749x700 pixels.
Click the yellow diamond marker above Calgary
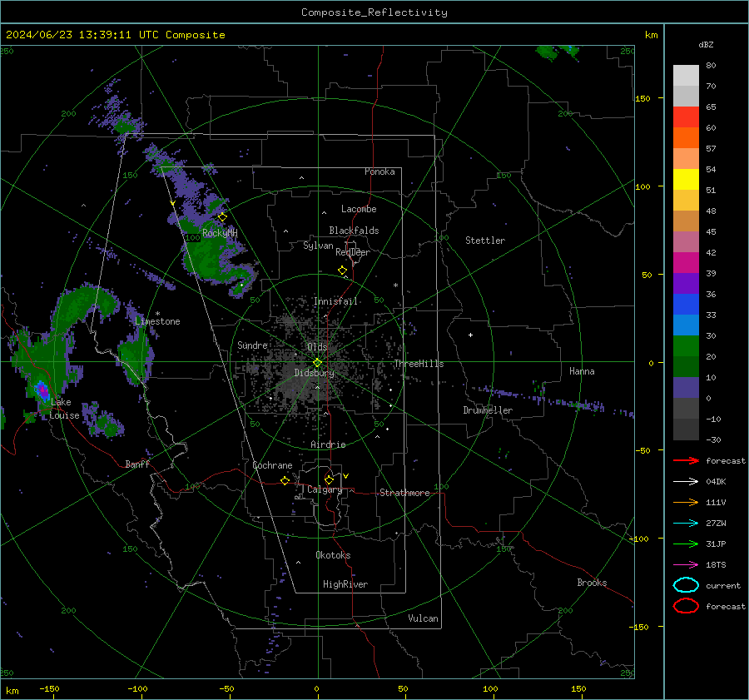coord(329,479)
